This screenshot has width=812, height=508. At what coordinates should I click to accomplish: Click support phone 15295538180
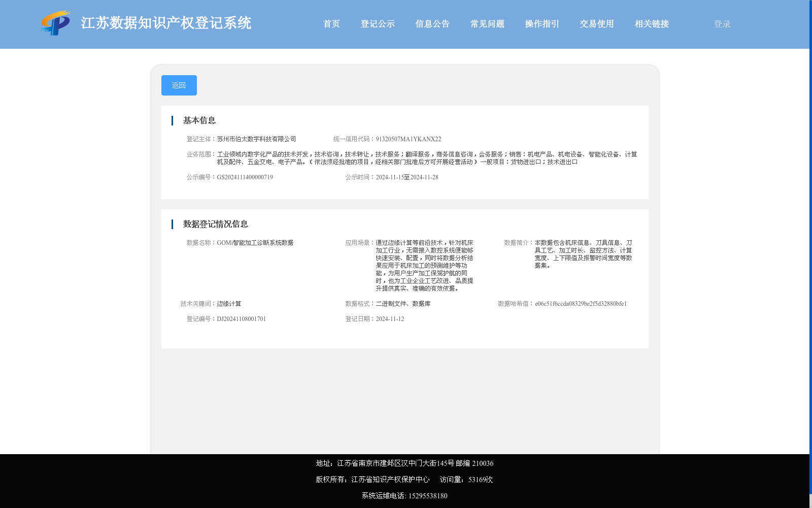pos(428,496)
